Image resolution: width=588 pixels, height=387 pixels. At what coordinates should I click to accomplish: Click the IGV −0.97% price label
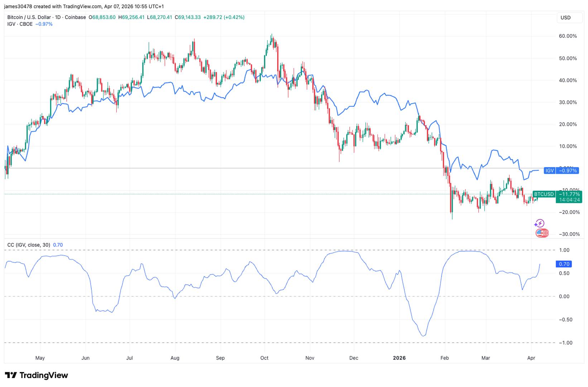561,171
